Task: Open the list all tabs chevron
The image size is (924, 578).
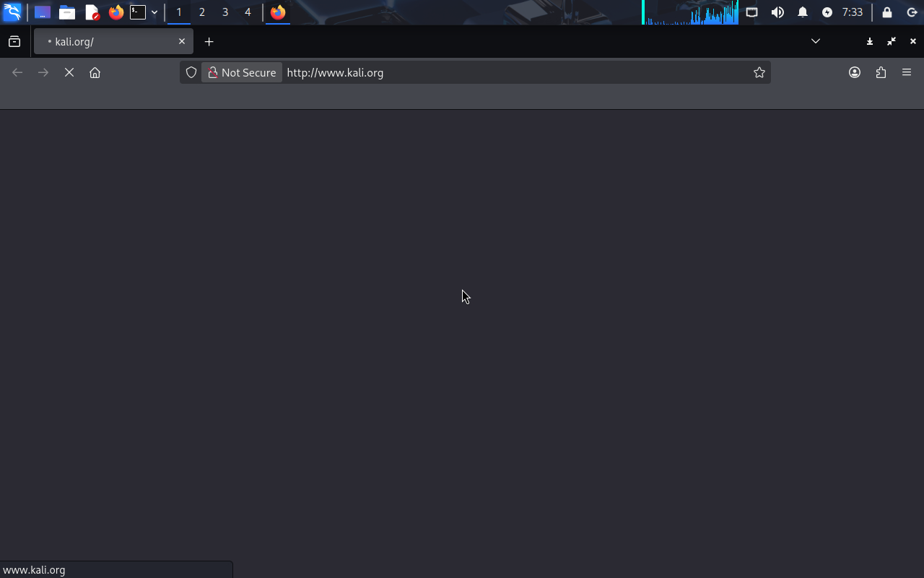Action: pos(816,41)
